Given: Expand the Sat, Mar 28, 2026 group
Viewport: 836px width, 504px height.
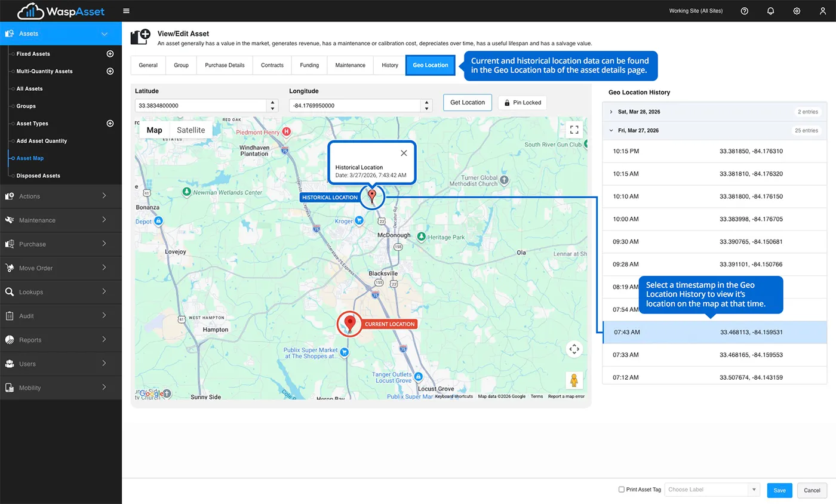Looking at the screenshot, I should click(x=611, y=112).
